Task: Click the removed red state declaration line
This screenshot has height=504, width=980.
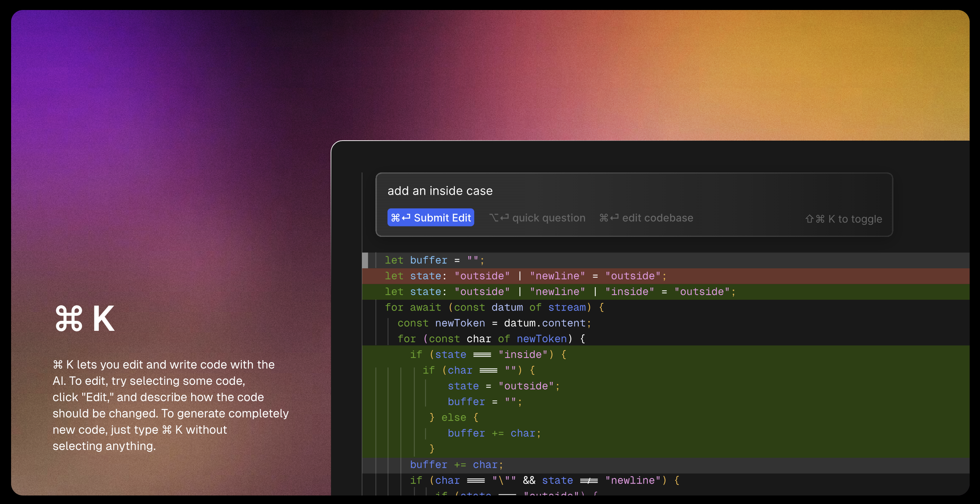Action: [x=525, y=276]
